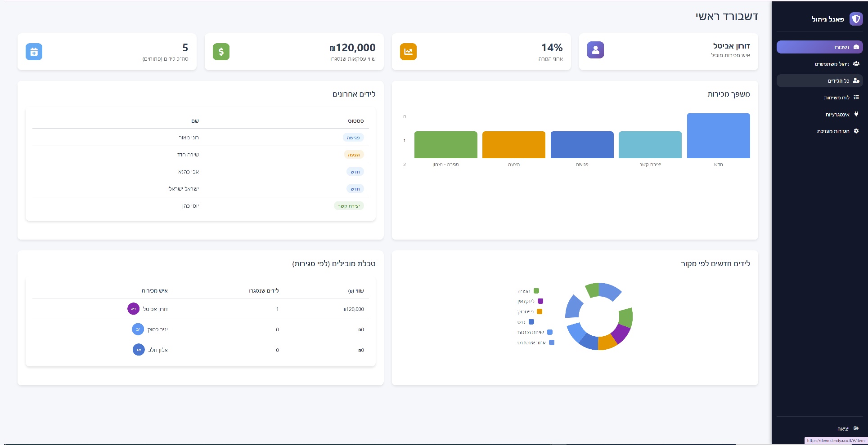This screenshot has width=868, height=445.
Task: Open system settings gear icon
Action: (856, 131)
